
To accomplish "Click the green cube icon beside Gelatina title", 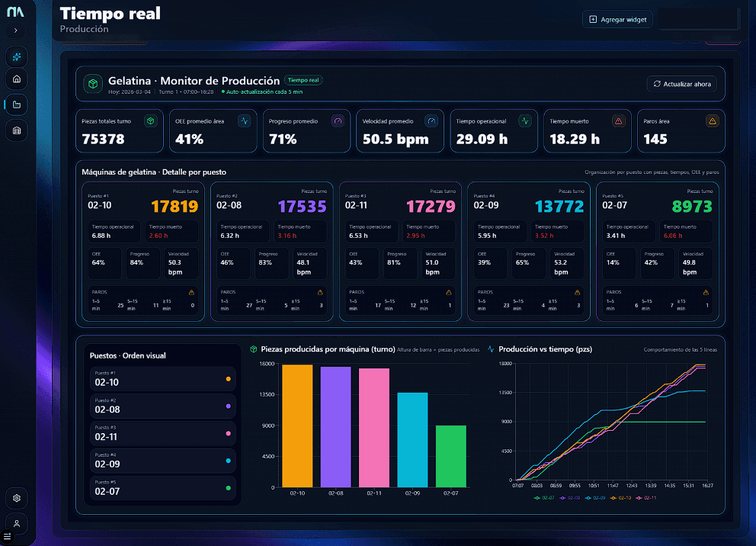I will coord(91,82).
